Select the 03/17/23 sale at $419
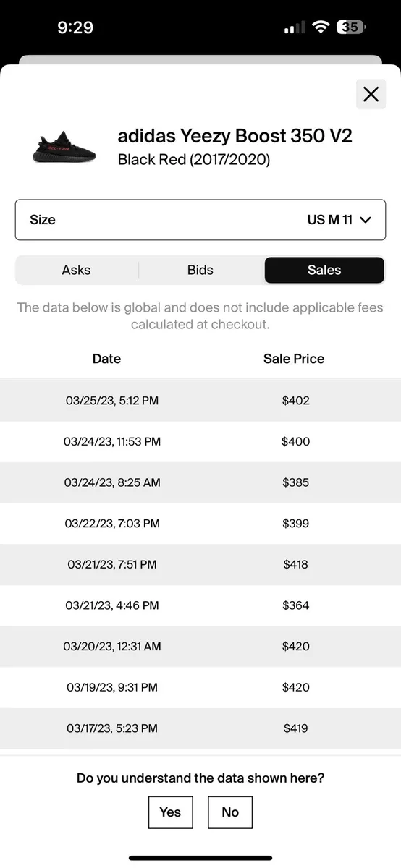This screenshot has height=868, width=401. pyautogui.click(x=200, y=728)
